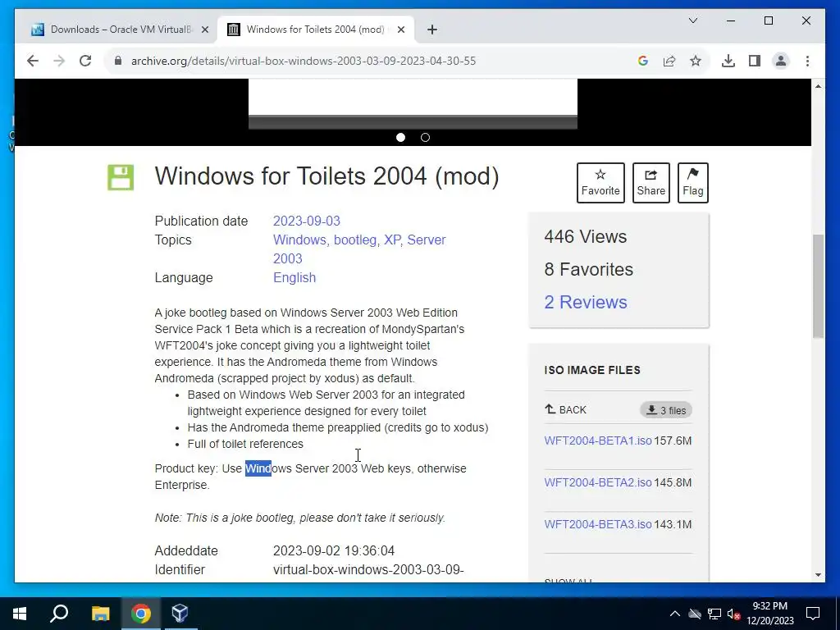Image resolution: width=840 pixels, height=630 pixels.
Task: Go back with the browser back arrow
Action: tap(33, 61)
